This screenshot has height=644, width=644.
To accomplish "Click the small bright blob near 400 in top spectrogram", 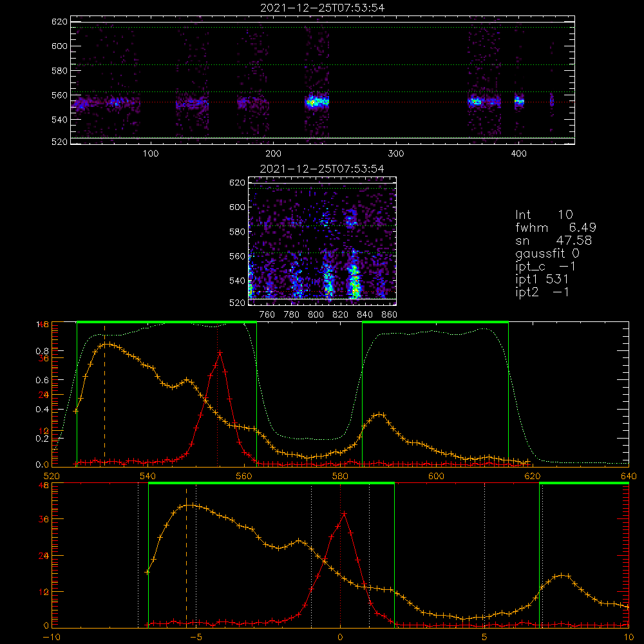I will click(519, 100).
